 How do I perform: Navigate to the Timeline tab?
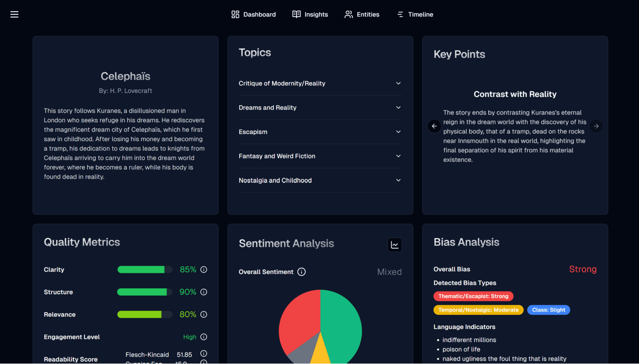click(415, 14)
